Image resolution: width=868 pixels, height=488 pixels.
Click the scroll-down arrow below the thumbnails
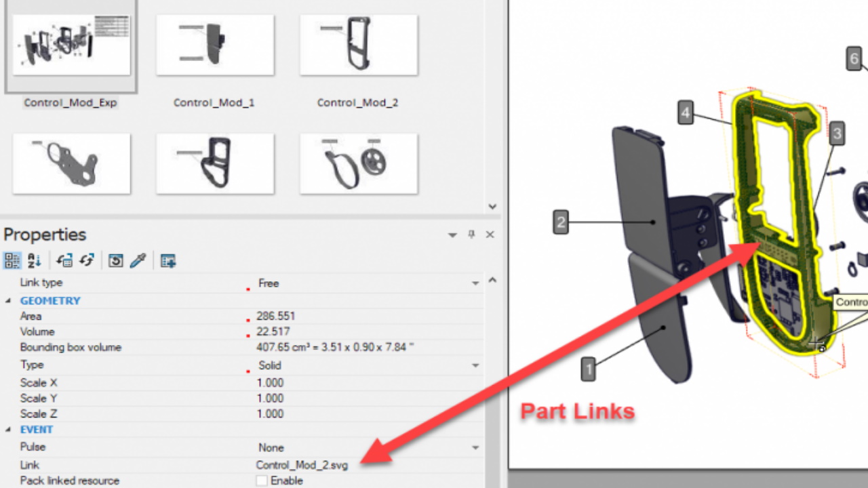click(x=492, y=206)
